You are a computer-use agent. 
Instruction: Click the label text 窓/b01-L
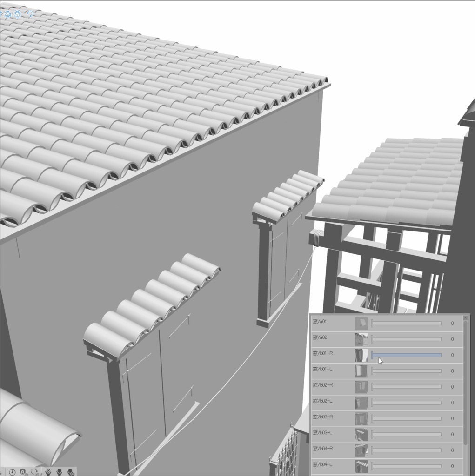click(x=322, y=369)
